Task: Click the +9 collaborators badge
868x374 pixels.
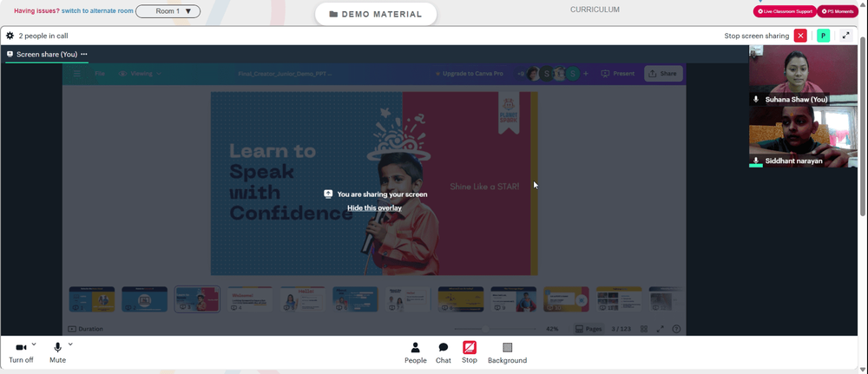Action: tap(521, 74)
